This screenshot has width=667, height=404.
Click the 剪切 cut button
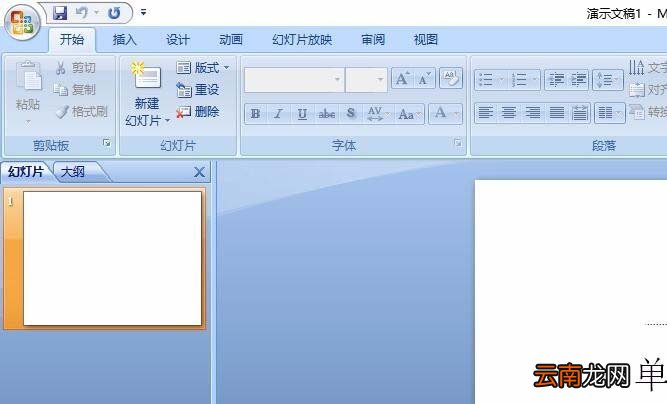(x=75, y=68)
